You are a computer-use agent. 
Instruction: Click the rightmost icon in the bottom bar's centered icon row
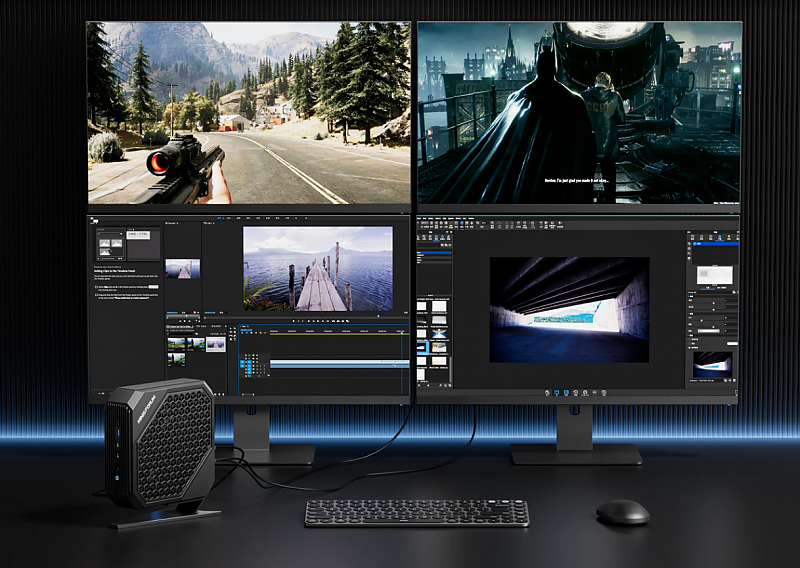coord(604,393)
